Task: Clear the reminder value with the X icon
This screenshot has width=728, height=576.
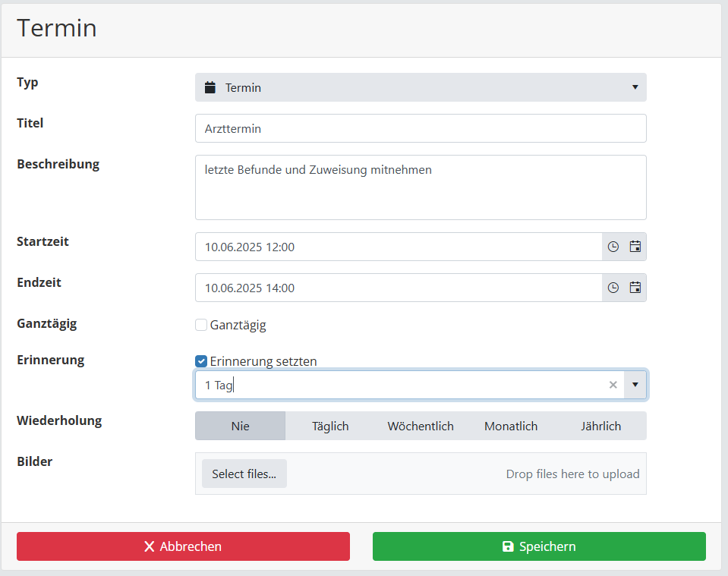Action: [x=613, y=385]
